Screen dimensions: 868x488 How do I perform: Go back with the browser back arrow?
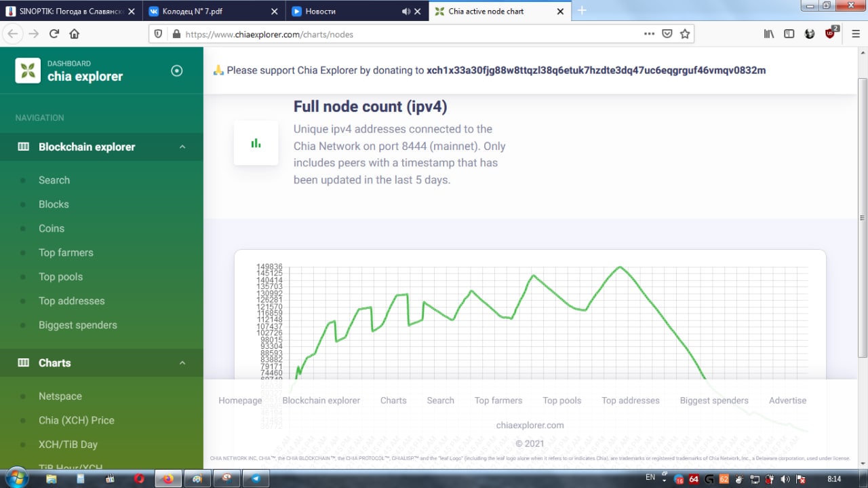pos(14,34)
